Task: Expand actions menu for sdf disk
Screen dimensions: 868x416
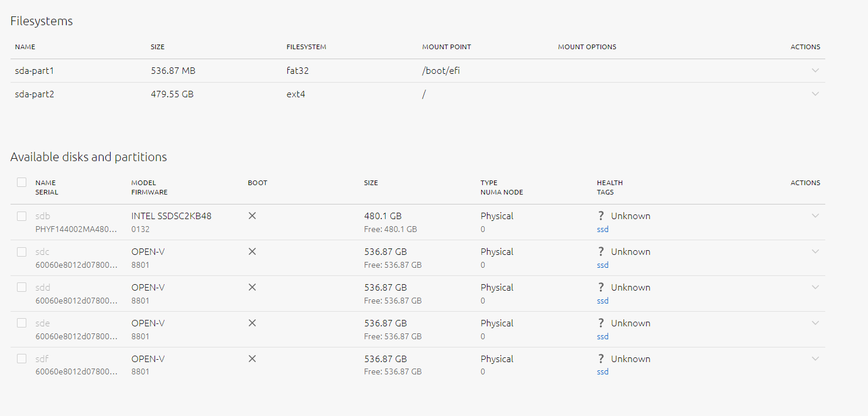Action: point(815,359)
